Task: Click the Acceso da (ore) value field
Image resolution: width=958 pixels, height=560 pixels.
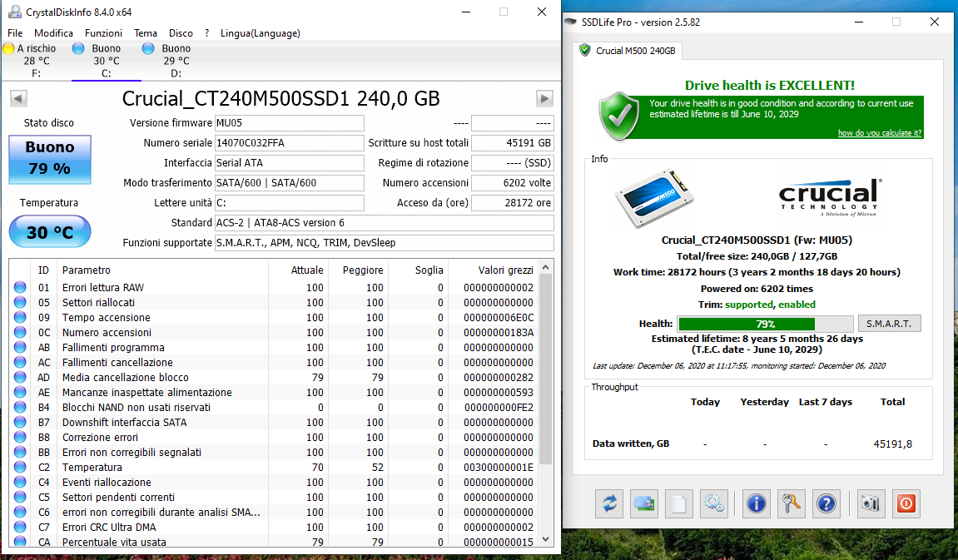Action: (x=513, y=203)
